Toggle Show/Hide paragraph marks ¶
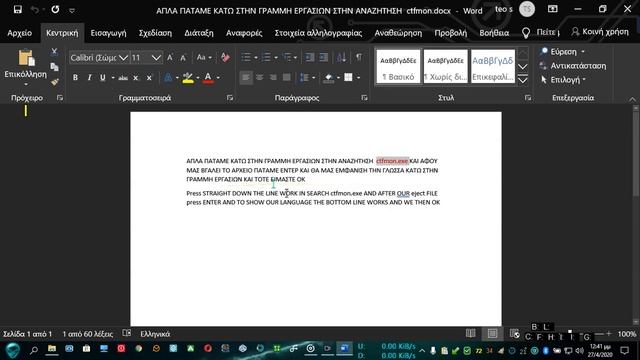The width and height of the screenshot is (640, 360). (359, 57)
